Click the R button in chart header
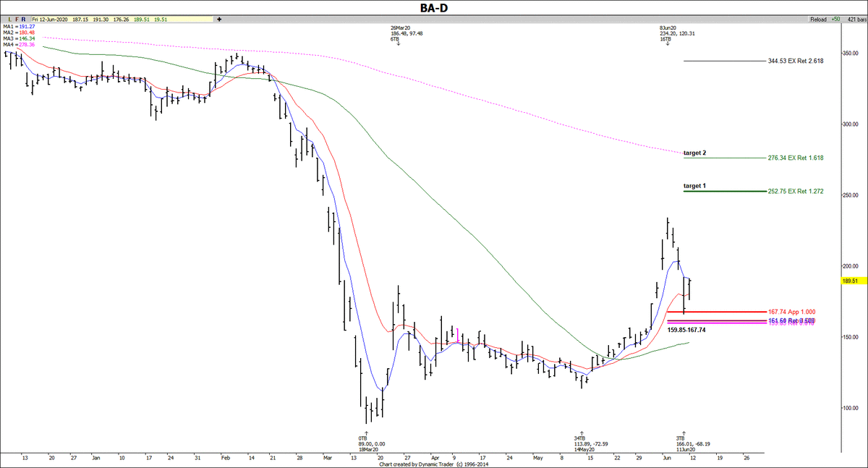Image resolution: width=868 pixels, height=468 pixels. coord(24,20)
